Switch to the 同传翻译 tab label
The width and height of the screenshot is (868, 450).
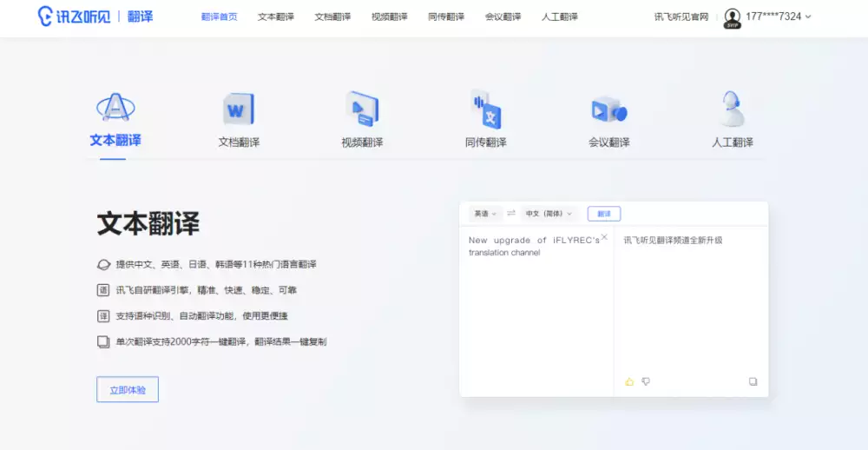pyautogui.click(x=485, y=142)
